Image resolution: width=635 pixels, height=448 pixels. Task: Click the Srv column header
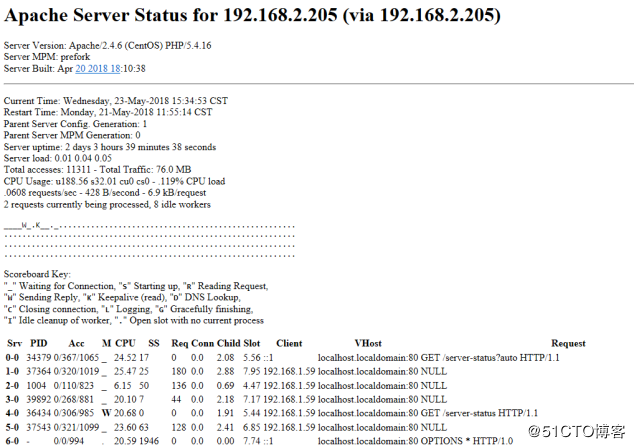[x=14, y=343]
